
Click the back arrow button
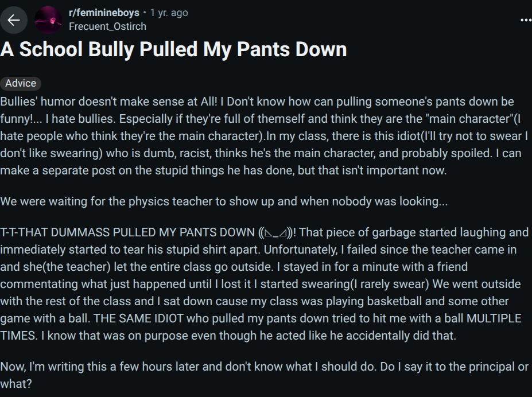[x=14, y=20]
